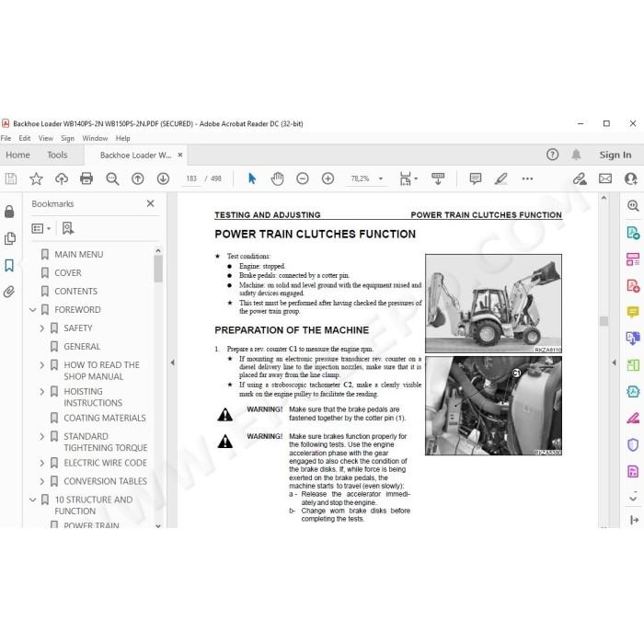Close the Backhoe Loader document tab
The height and width of the screenshot is (644, 644).
180,155
